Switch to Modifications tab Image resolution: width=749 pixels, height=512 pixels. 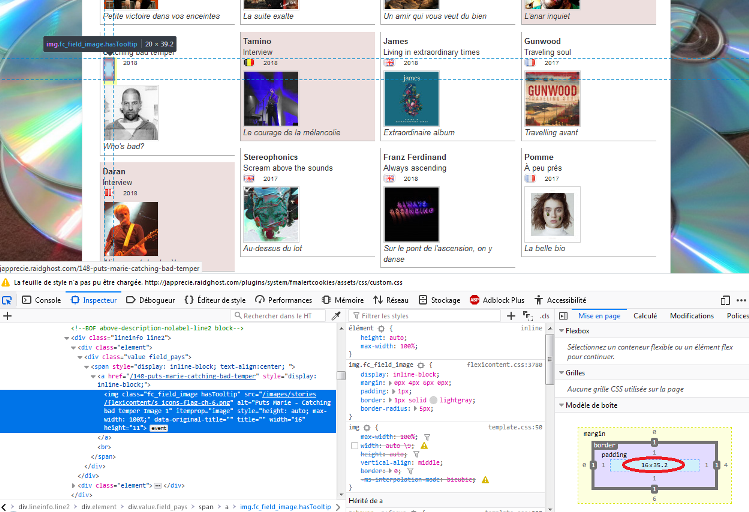tap(691, 316)
